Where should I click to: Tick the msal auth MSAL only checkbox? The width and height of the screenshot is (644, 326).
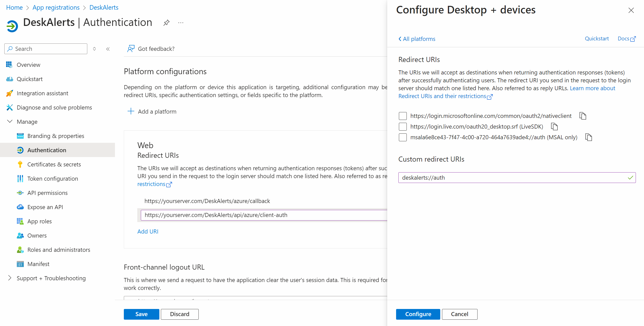[402, 137]
